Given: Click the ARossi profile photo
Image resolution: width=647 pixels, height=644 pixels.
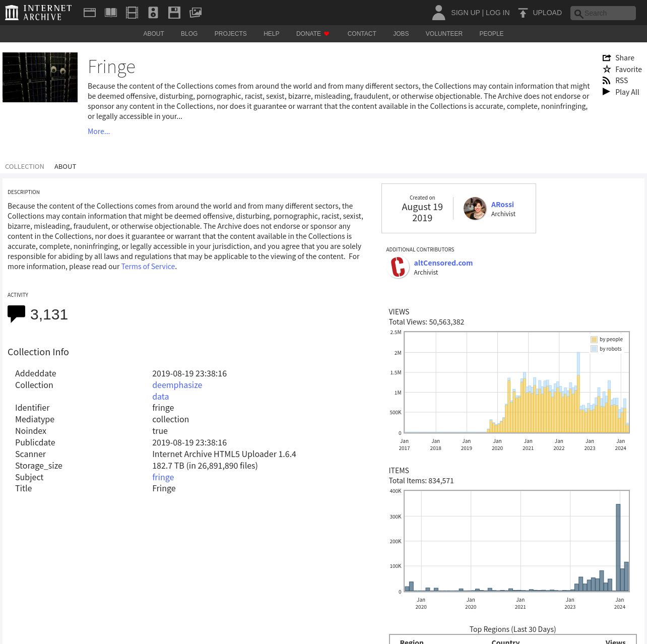Looking at the screenshot, I should [475, 209].
